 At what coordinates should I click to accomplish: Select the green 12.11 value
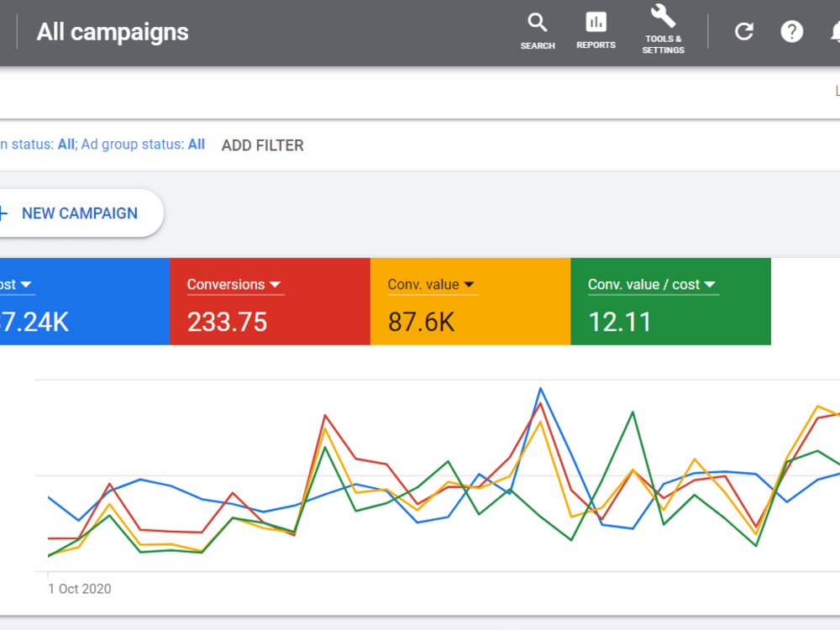click(x=619, y=322)
